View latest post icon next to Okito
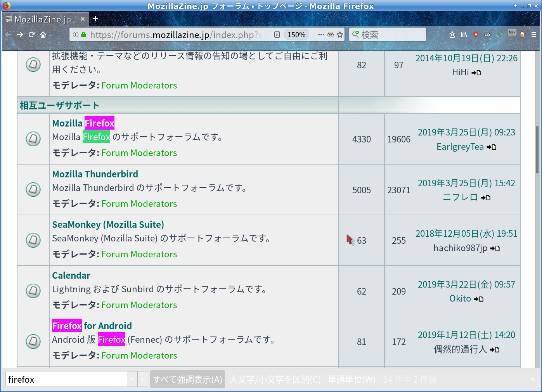This screenshot has width=542, height=392. click(x=479, y=299)
